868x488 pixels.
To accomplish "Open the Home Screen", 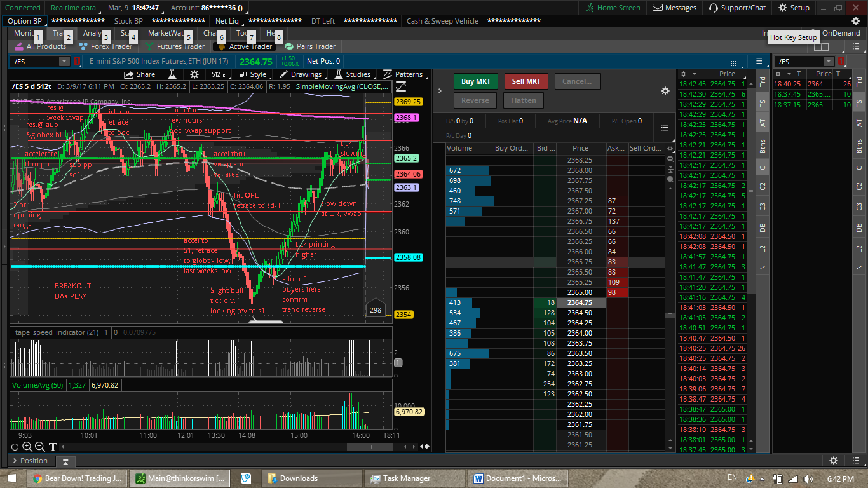I will click(613, 8).
